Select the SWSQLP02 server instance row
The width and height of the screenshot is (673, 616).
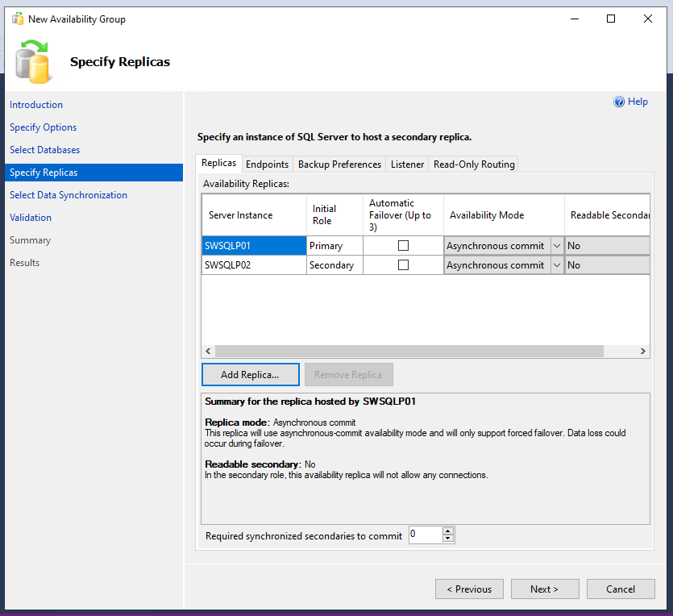(254, 264)
